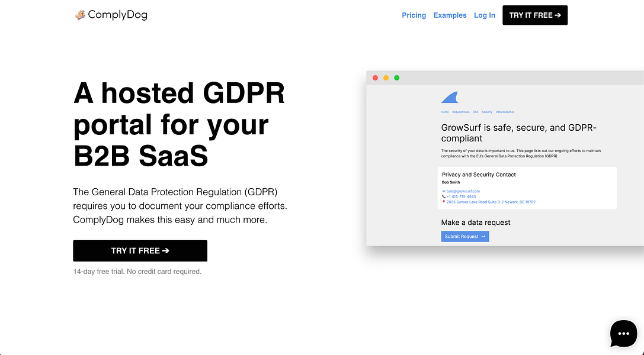Click the phone icon in contact card
The width and height of the screenshot is (644, 355).
pyautogui.click(x=444, y=196)
